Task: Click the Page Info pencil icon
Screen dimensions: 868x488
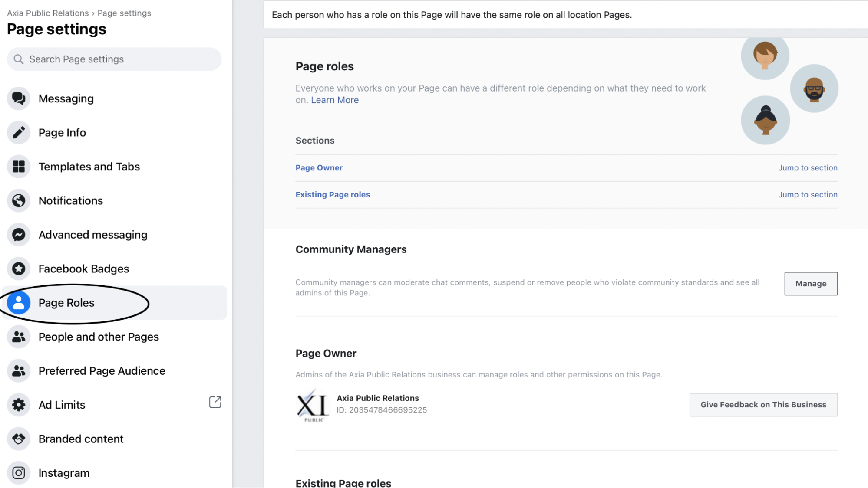Action: [x=19, y=132]
